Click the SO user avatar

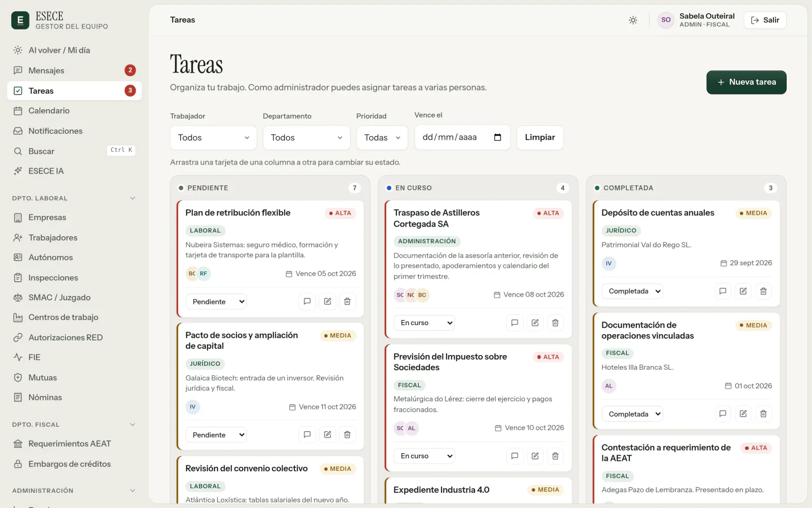coord(666,20)
